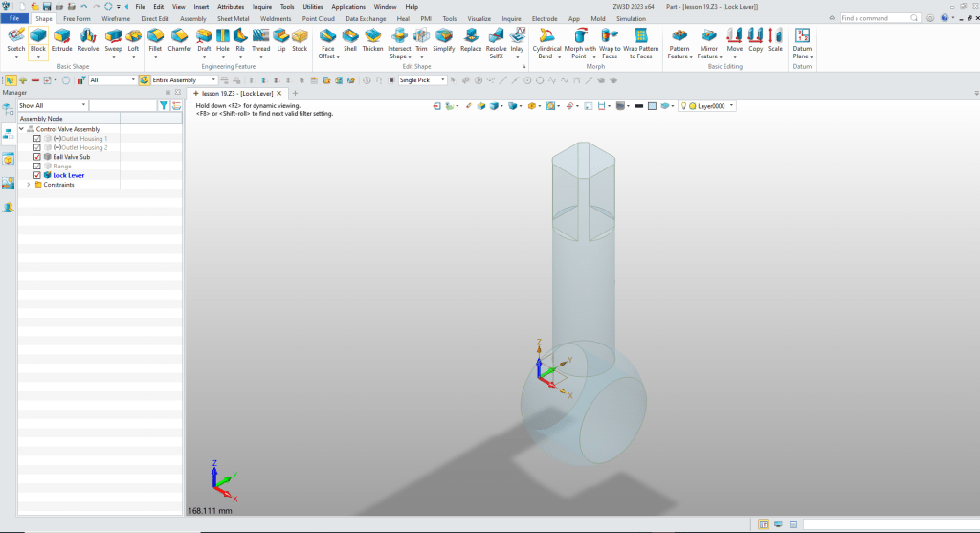Select the Sketch tool in the ribbon
980x533 pixels.
tap(15, 38)
